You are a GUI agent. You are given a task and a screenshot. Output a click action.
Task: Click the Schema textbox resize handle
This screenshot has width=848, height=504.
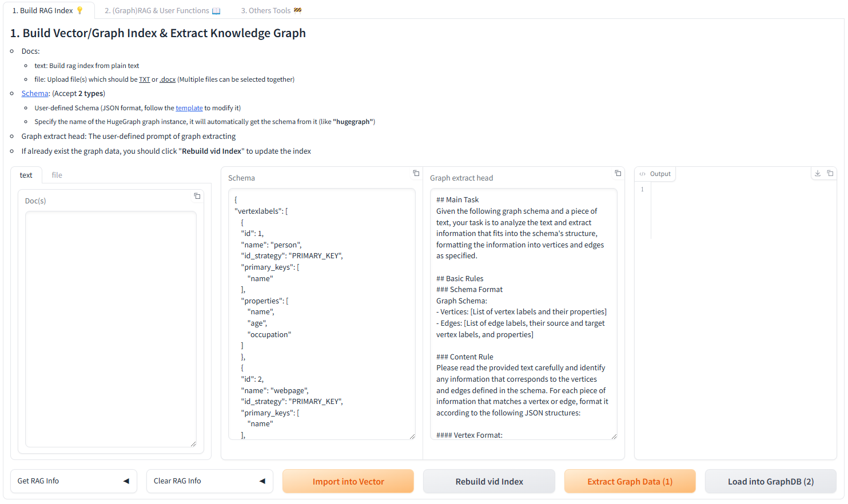pyautogui.click(x=412, y=437)
